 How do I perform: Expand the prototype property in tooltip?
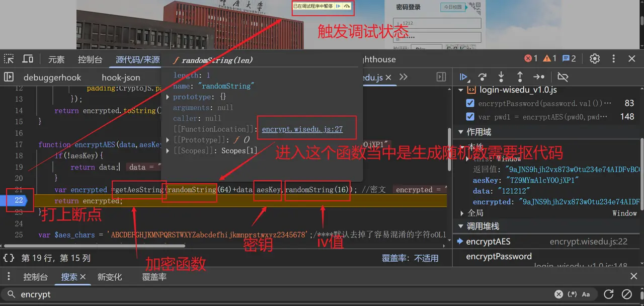[169, 97]
